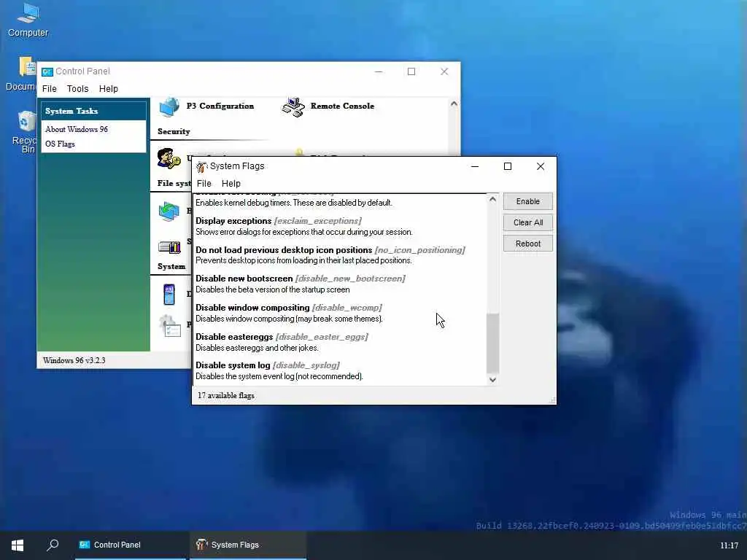Open the Windows Start menu
Viewport: 747px width, 560px height.
click(x=18, y=545)
